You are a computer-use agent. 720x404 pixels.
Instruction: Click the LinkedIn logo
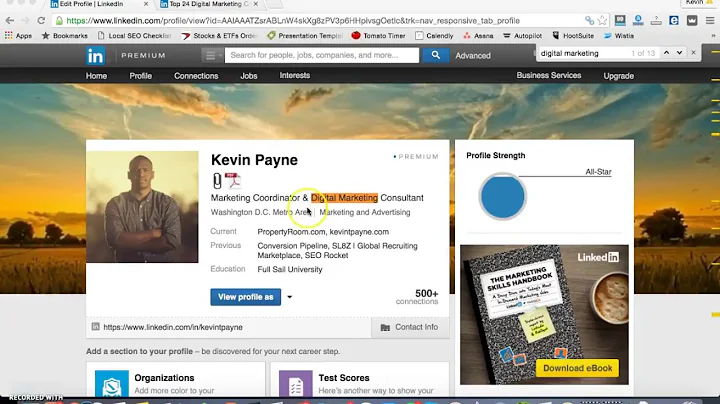96,56
